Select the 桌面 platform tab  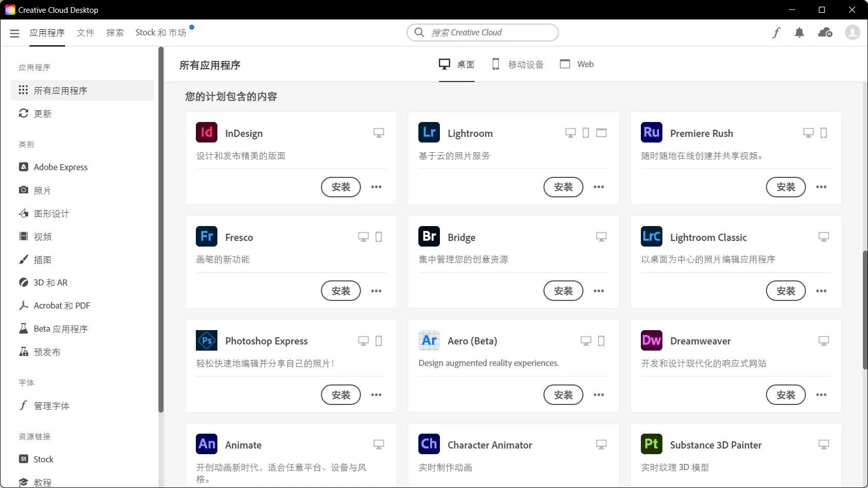tap(456, 64)
